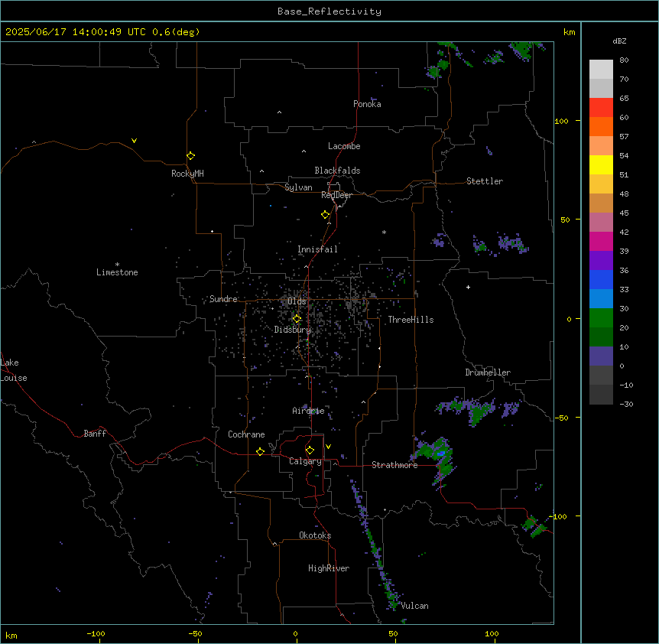Click the dBZ legend heading
This screenshot has width=659, height=644.
pyautogui.click(x=619, y=41)
